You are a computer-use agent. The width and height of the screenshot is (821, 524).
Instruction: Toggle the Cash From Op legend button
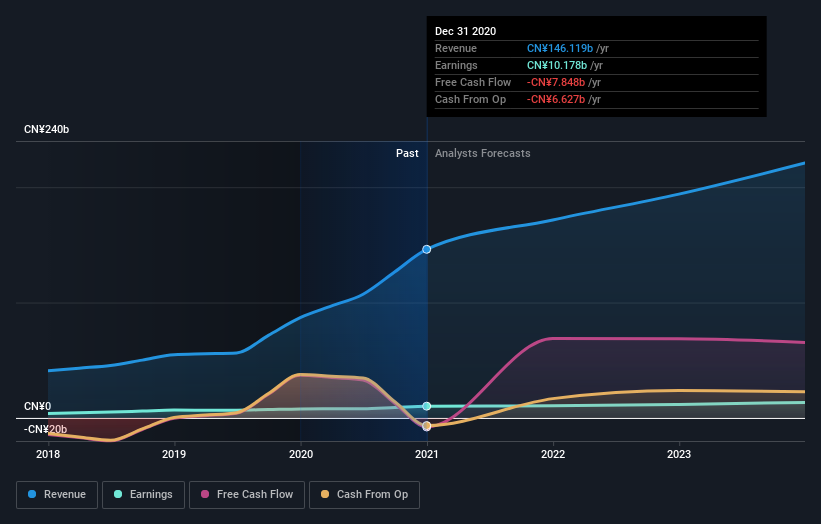point(364,495)
